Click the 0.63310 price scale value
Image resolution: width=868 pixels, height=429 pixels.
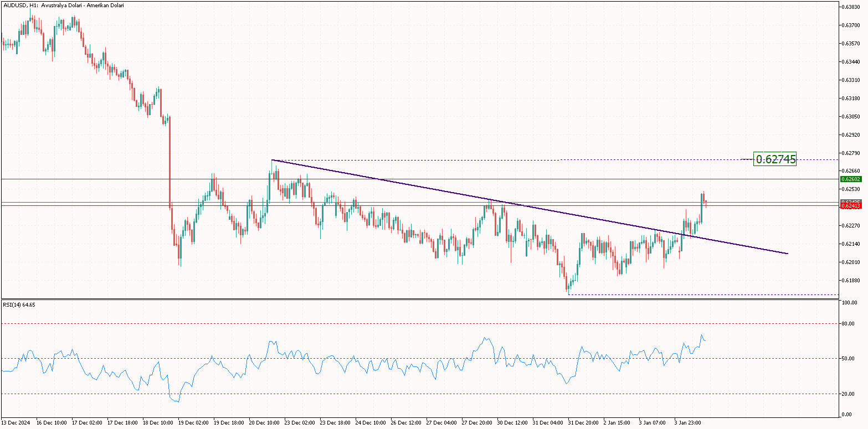851,80
